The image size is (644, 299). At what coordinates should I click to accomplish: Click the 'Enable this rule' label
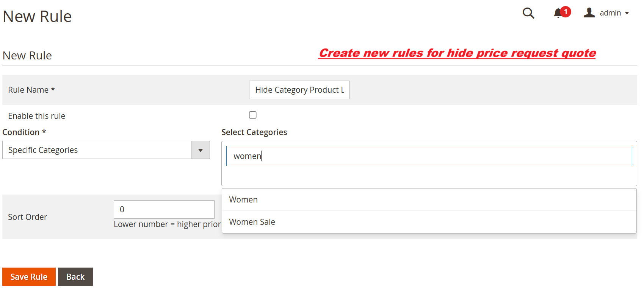click(x=37, y=116)
